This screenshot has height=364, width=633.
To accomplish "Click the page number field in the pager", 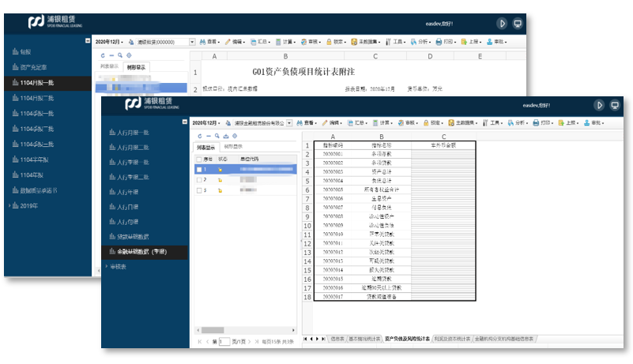I will pos(224,341).
